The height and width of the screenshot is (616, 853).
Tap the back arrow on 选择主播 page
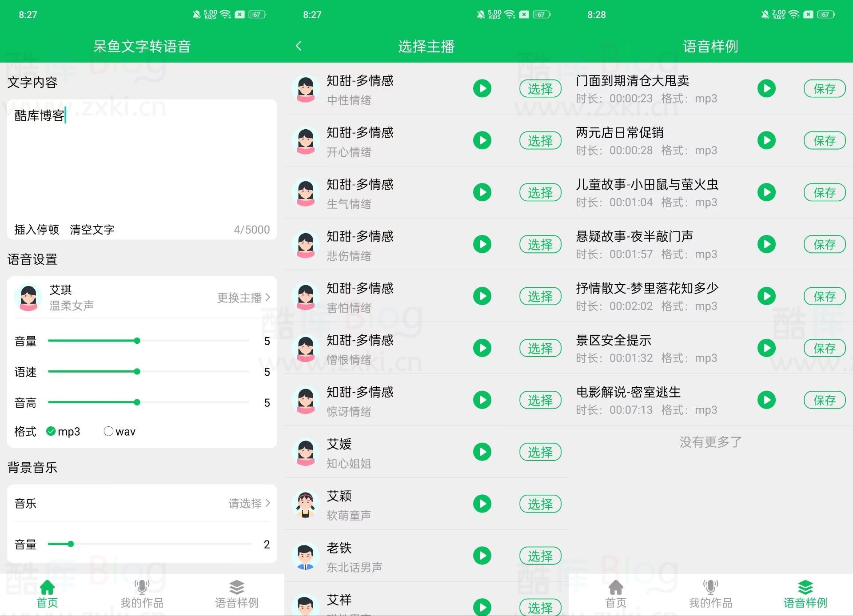[x=299, y=46]
